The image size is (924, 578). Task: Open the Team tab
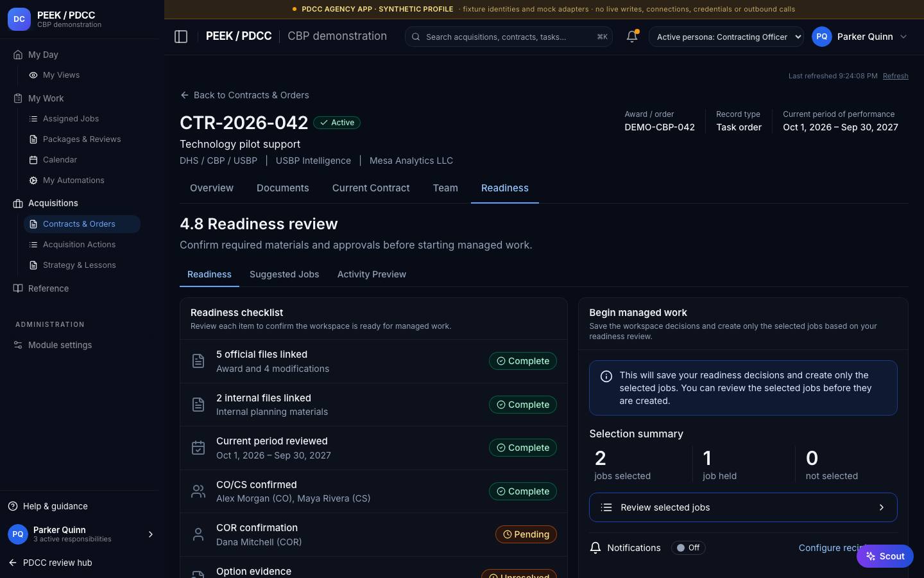tap(445, 188)
